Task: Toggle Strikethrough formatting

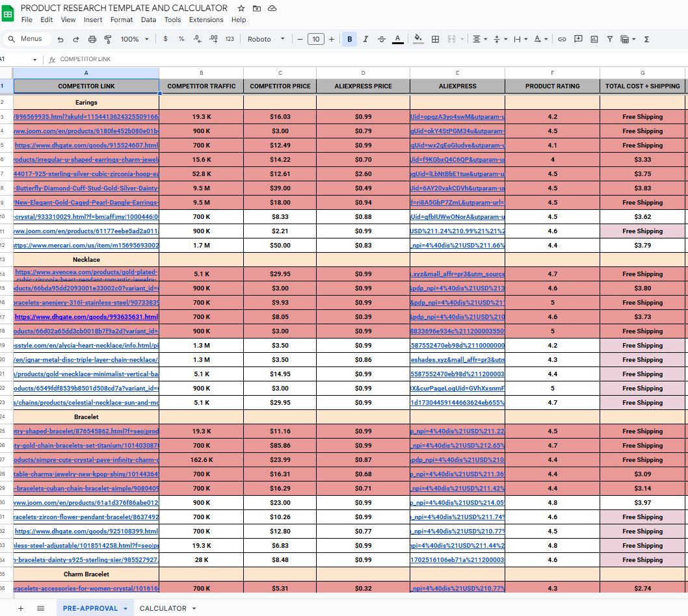Action: (382, 40)
